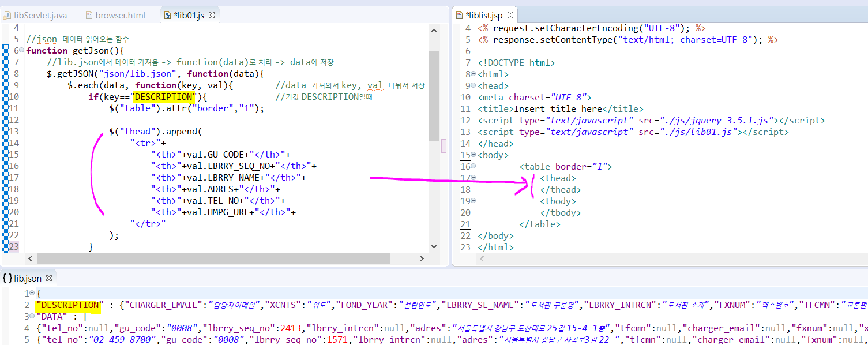Click the $("thead").append( line
Screen dimensions: 868x345
[x=155, y=132]
